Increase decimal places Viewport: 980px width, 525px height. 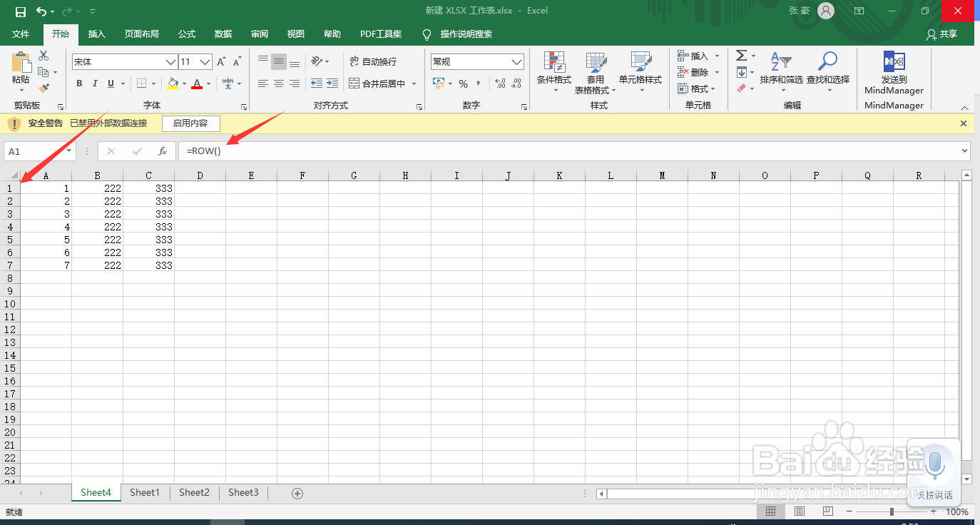[x=500, y=84]
